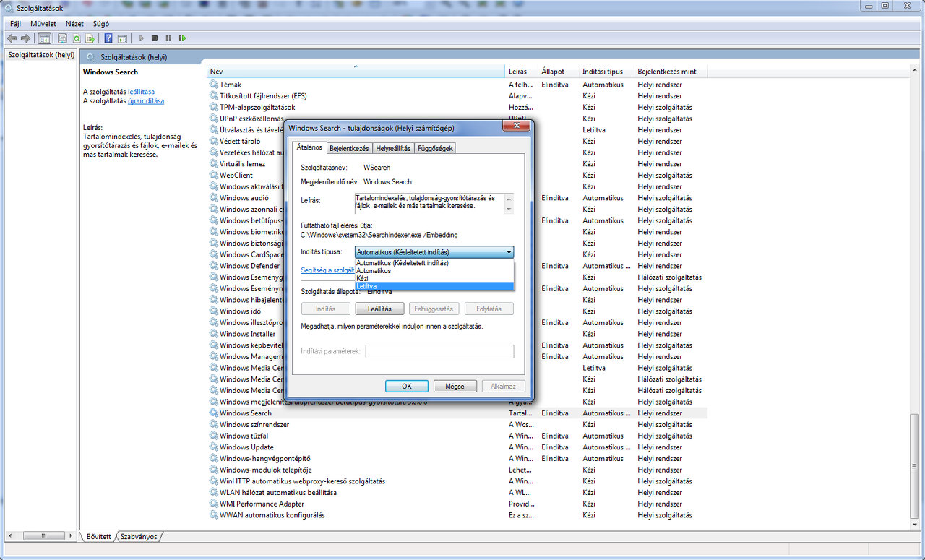Click the újraindítása link
The width and height of the screenshot is (925, 560).
[146, 101]
